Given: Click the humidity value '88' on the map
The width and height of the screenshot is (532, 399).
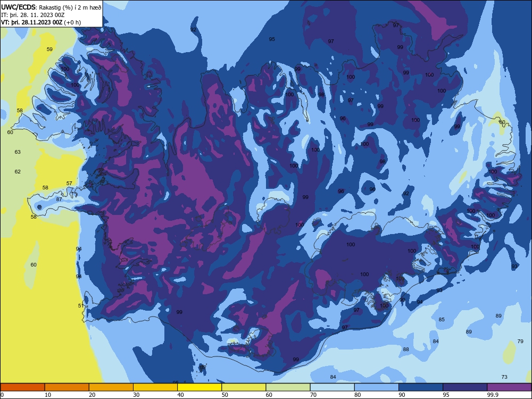Looking at the screenshot, I should pyautogui.click(x=406, y=349).
